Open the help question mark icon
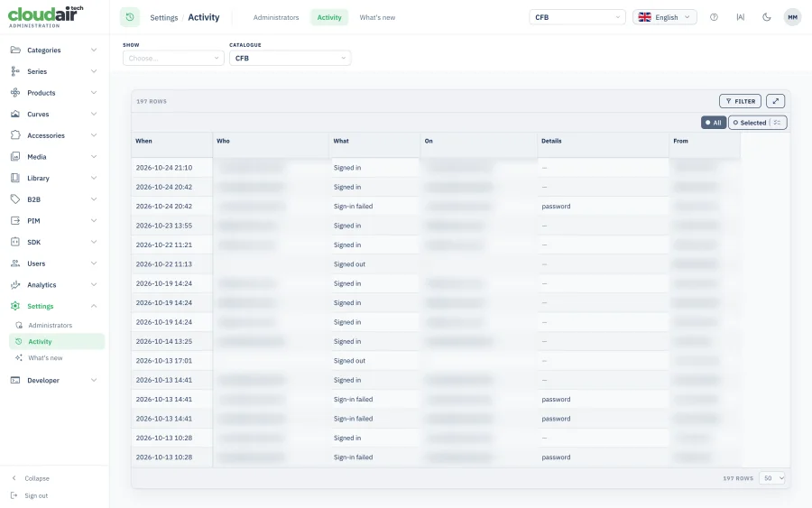Screen dimensions: 812x508 pyautogui.click(x=714, y=17)
